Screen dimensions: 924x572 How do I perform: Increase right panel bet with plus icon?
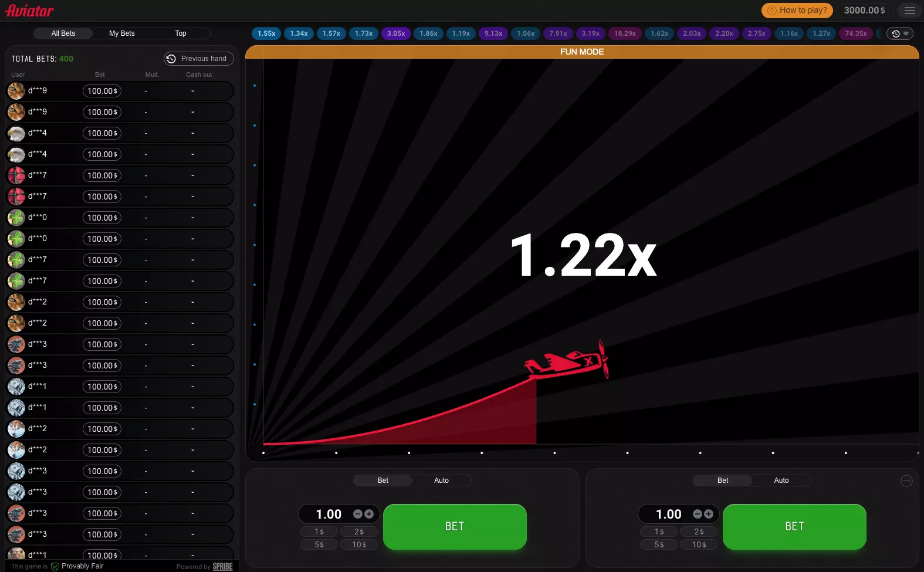(x=709, y=514)
